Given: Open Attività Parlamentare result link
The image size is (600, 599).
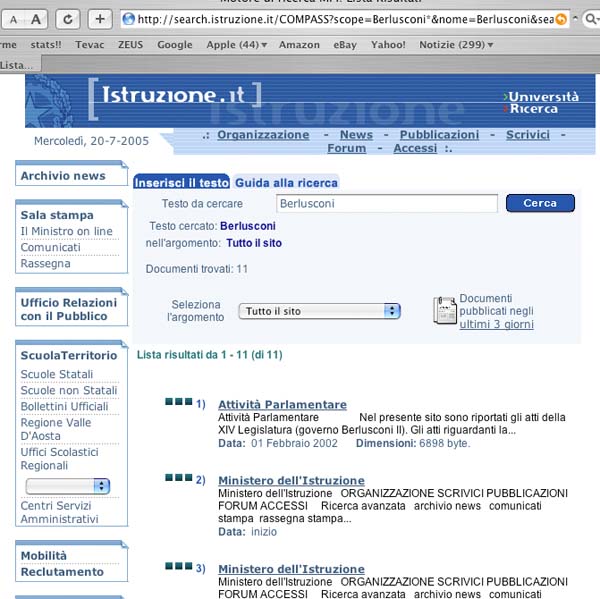Looking at the screenshot, I should 282,405.
